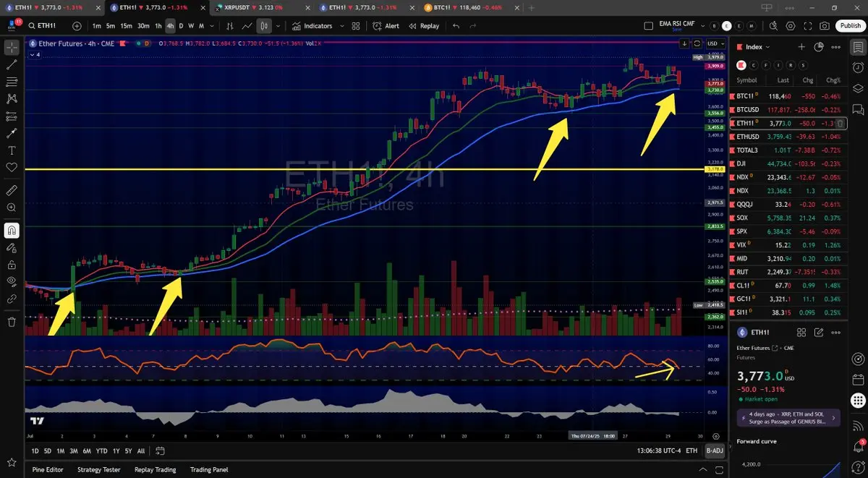Open the Replay Trading tab

tap(156, 469)
